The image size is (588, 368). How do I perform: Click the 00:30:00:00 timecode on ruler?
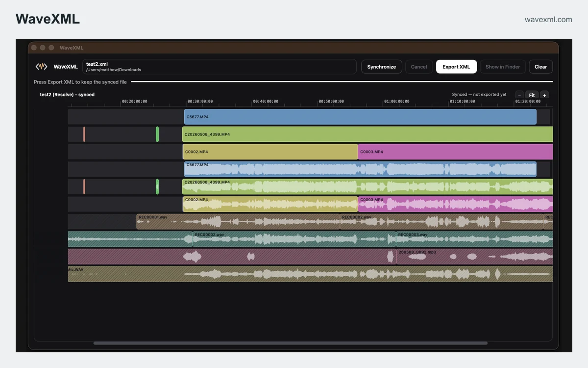200,102
